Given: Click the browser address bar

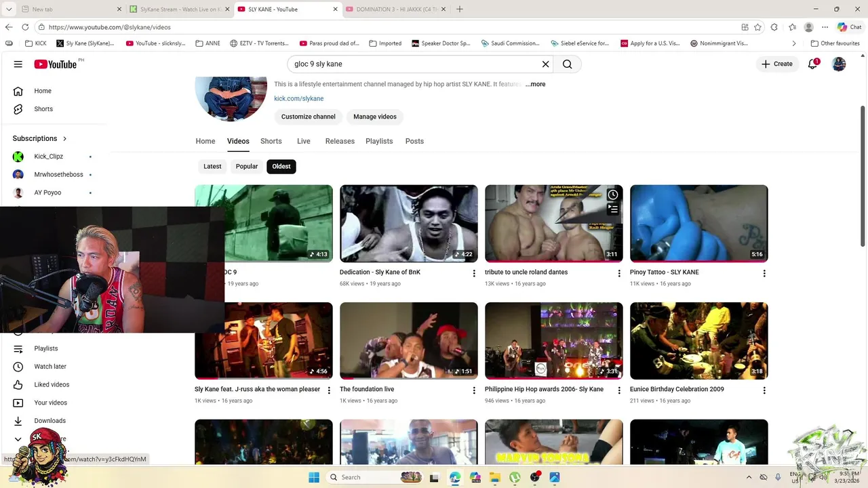Looking at the screenshot, I should click(x=387, y=27).
